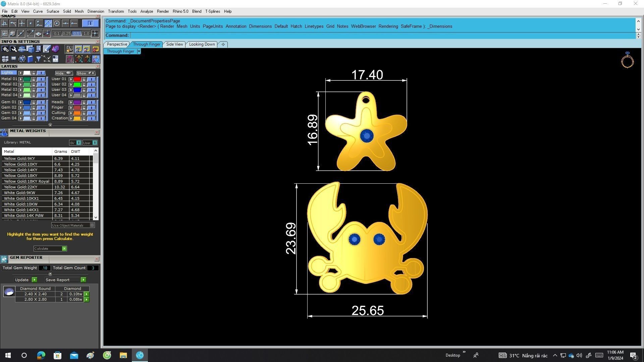Screen dimensions: 644x362
Task: Click the purple gem cube icon
Action: pyautogui.click(x=55, y=49)
